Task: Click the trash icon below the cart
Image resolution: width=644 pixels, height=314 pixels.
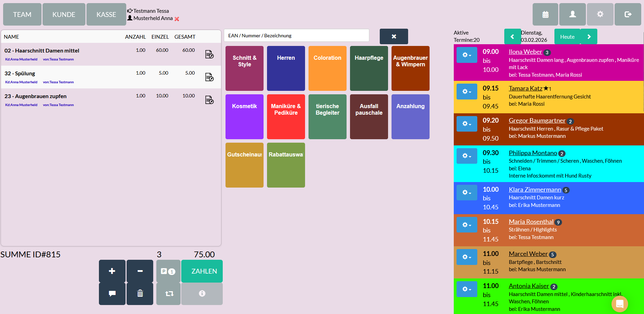Action: click(140, 294)
